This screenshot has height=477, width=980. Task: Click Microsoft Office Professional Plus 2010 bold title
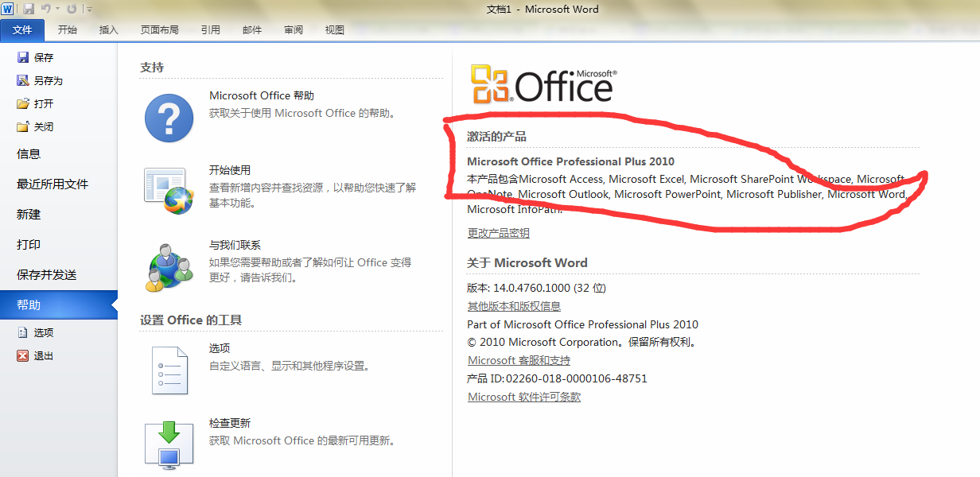coord(570,161)
